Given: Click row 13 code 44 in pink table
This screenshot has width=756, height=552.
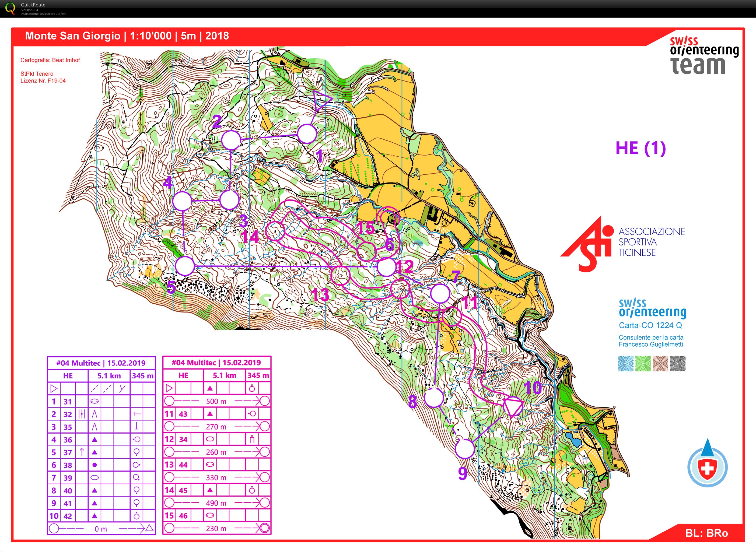Looking at the screenshot, I should point(183,465).
